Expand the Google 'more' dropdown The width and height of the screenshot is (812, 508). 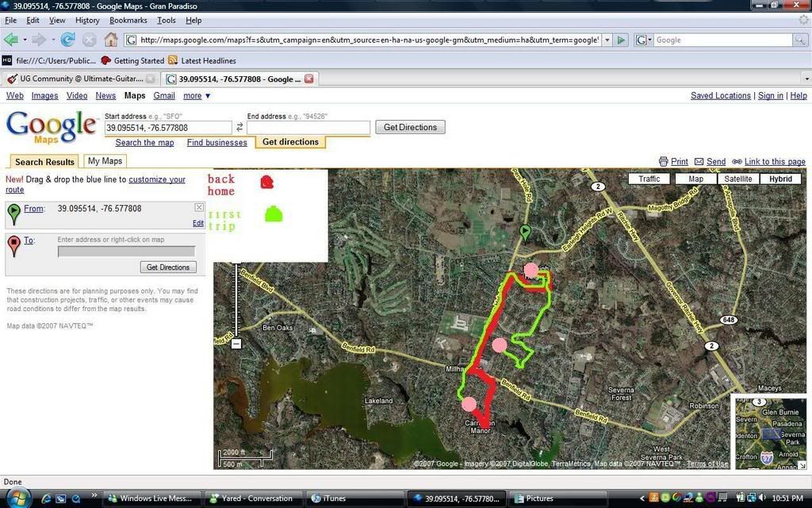(197, 95)
